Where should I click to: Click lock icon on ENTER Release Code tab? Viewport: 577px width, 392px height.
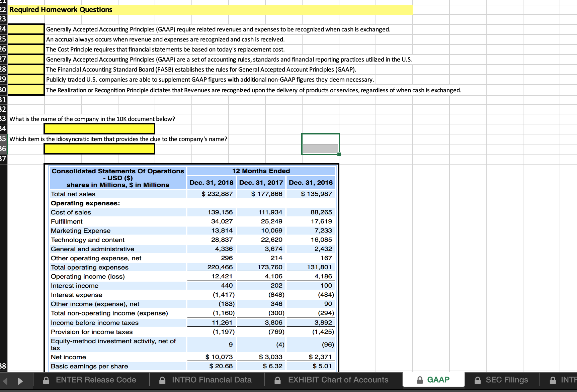click(x=47, y=380)
